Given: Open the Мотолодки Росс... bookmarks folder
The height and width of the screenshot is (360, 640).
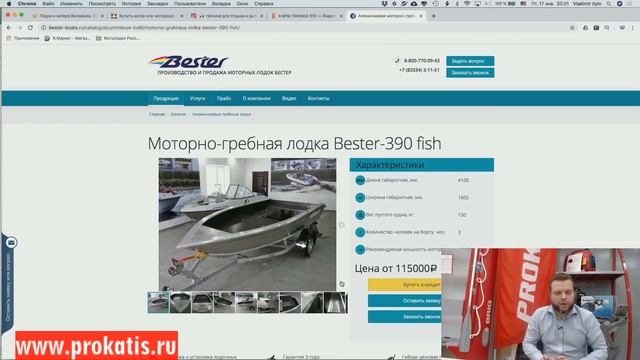Looking at the screenshot, I should click(118, 38).
